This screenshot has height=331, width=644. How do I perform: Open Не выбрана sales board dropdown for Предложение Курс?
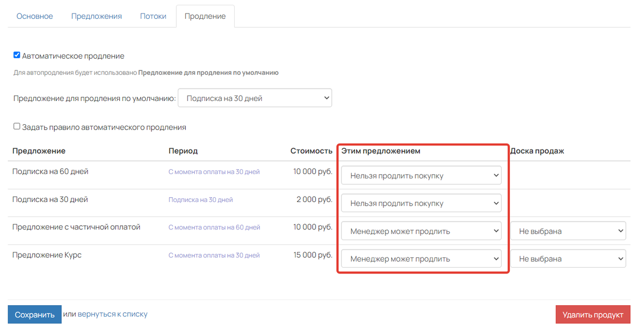568,258
